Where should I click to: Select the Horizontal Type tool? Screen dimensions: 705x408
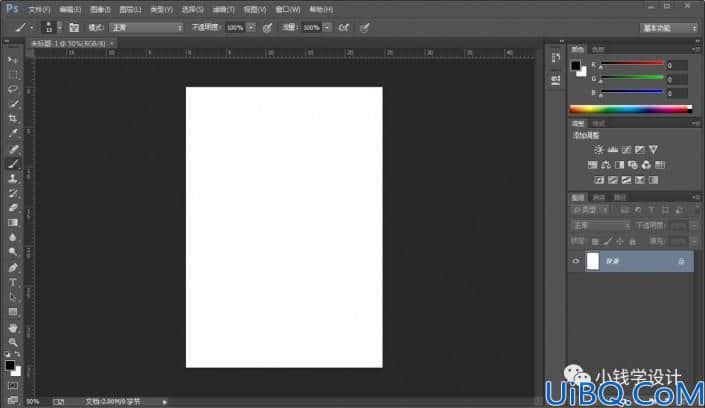(x=13, y=282)
